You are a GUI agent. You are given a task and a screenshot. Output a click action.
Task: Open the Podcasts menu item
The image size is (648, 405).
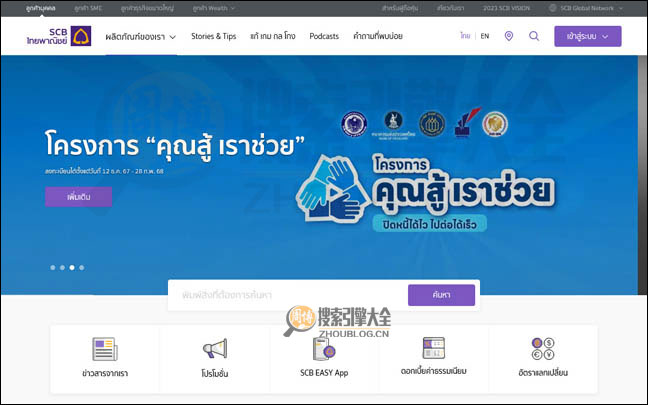point(324,36)
